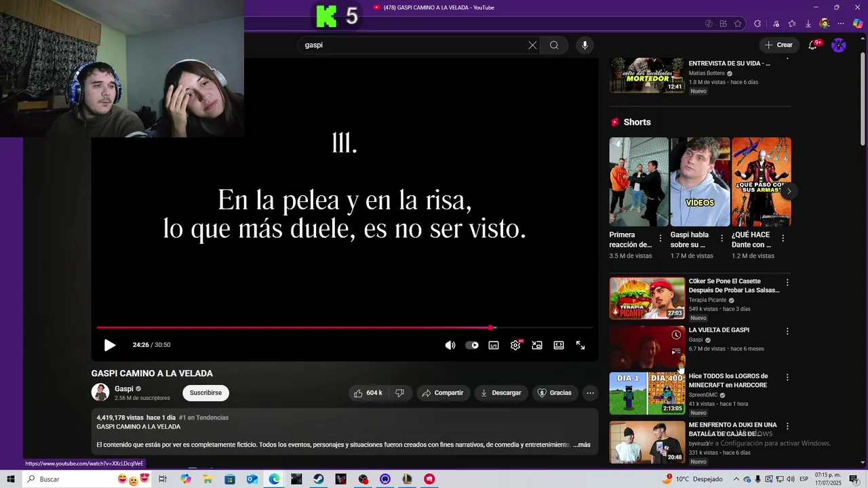The height and width of the screenshot is (488, 868).
Task: Enable theater mode in the player
Action: tap(559, 345)
